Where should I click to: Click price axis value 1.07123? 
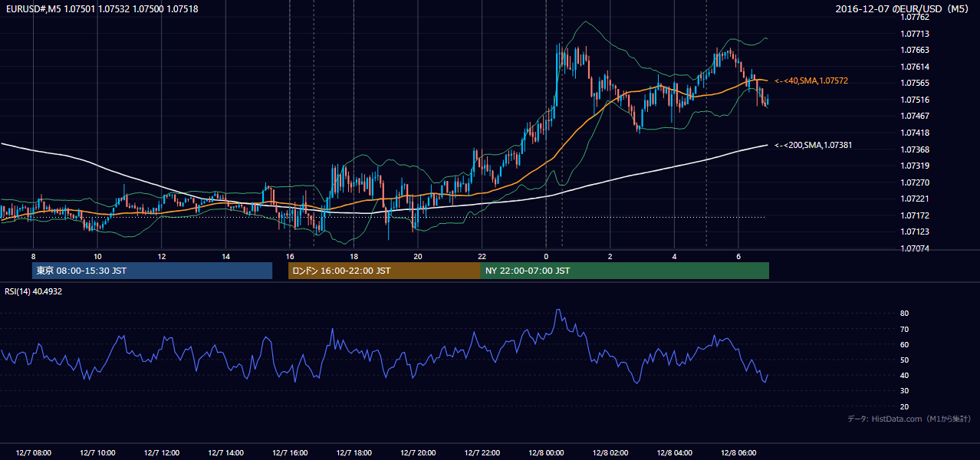(x=915, y=232)
